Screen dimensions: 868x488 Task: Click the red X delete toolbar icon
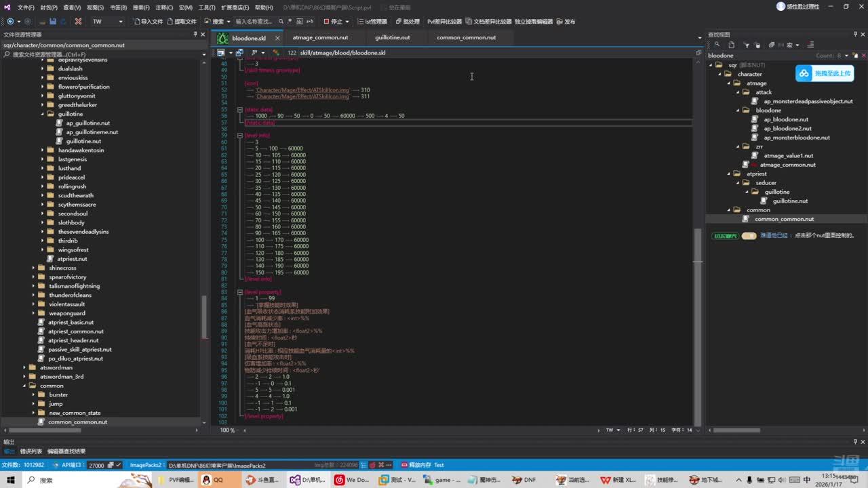[x=78, y=21]
